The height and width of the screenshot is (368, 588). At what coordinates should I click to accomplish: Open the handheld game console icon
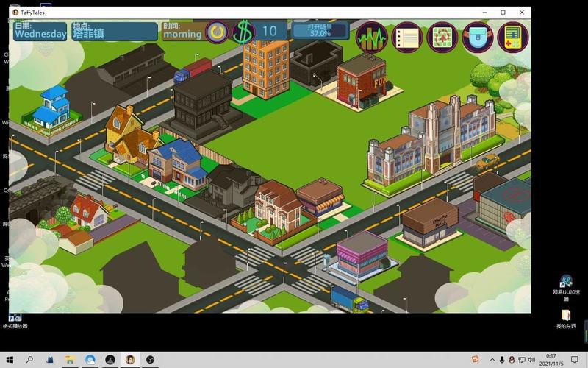pyautogui.click(x=512, y=37)
